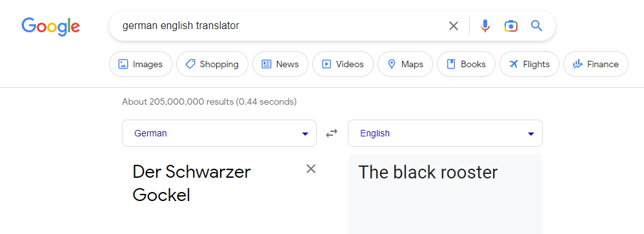The image size is (644, 234).
Task: Open the Videos filter
Action: pos(343,64)
